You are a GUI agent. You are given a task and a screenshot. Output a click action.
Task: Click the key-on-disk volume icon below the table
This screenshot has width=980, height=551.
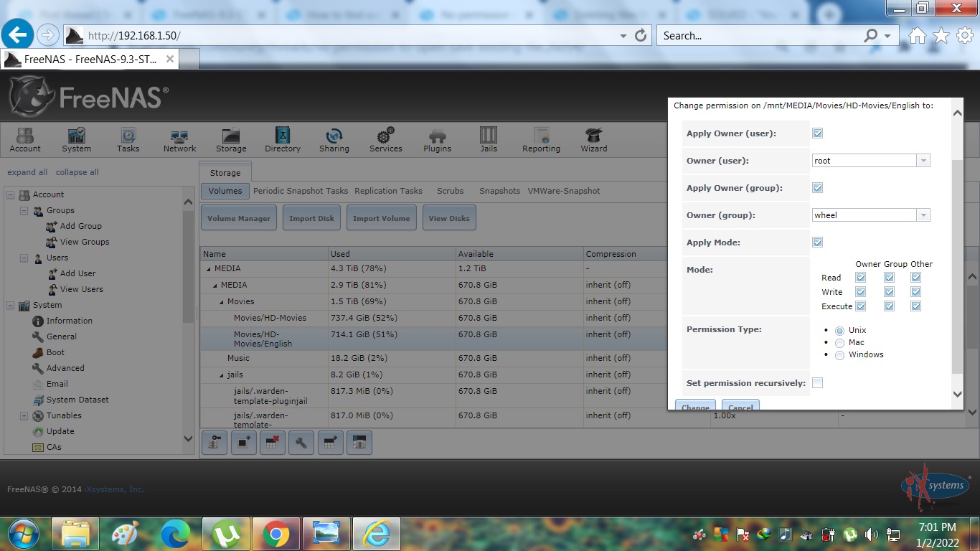click(x=214, y=443)
